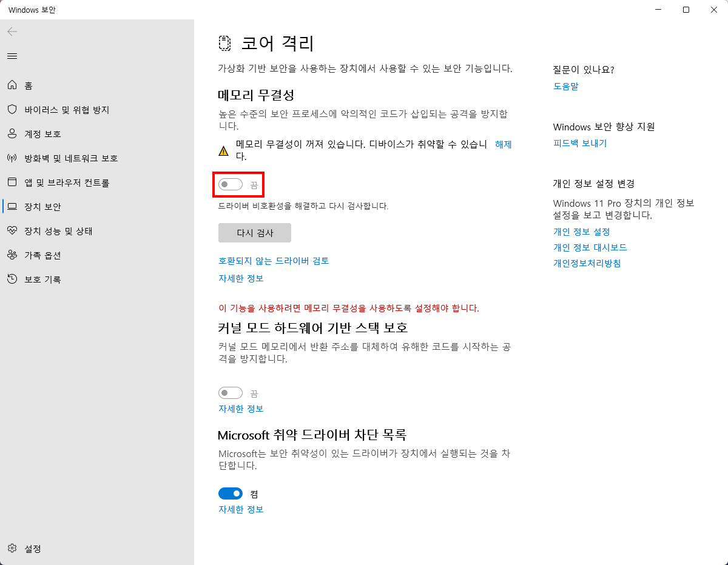Open 계정 보호 page
This screenshot has height=565, width=728.
[x=42, y=134]
